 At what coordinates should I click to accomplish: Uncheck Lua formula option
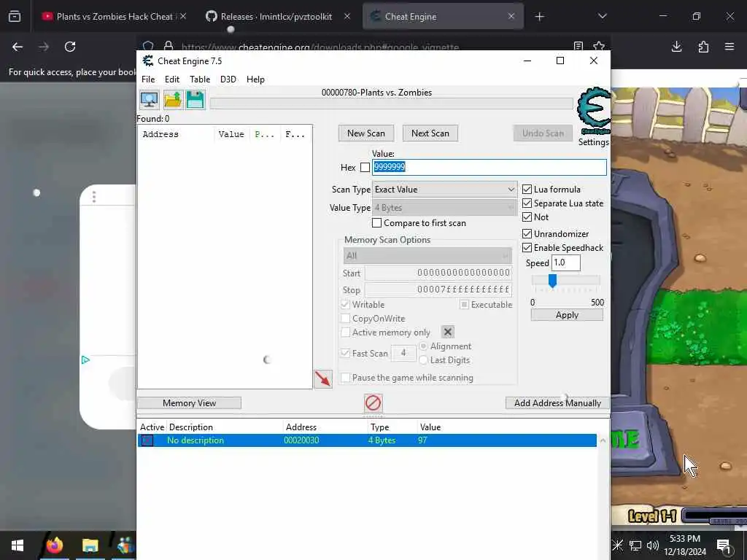click(527, 189)
